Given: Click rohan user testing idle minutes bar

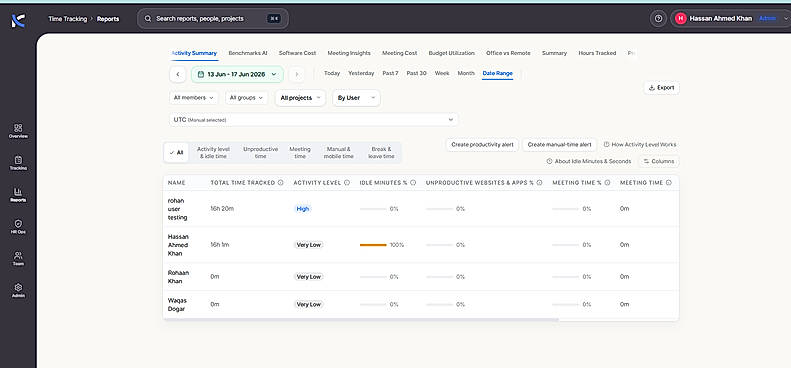Looking at the screenshot, I should pyautogui.click(x=373, y=208).
